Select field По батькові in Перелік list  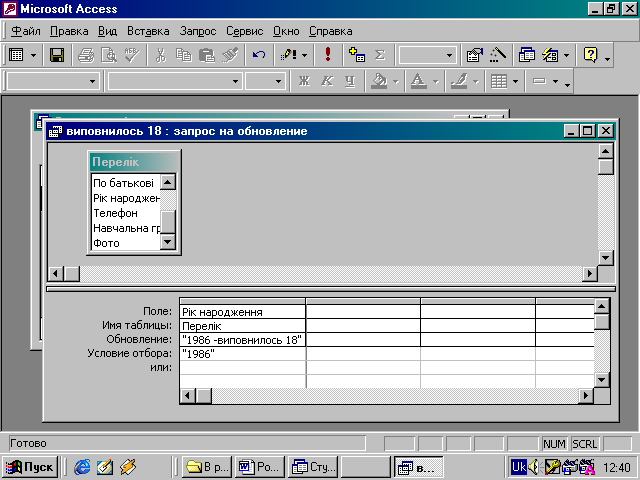pyautogui.click(x=123, y=183)
